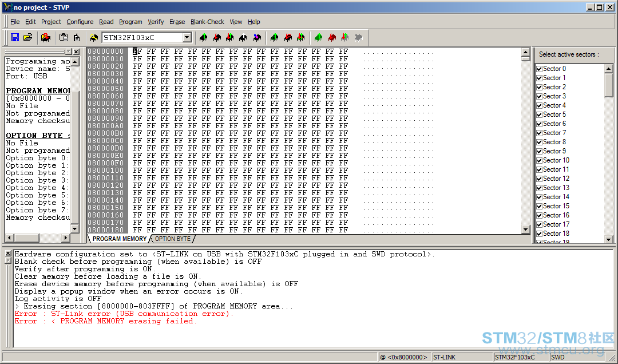Click the STVP app icon in title bar
This screenshot has height=364, width=618.
click(x=8, y=7)
